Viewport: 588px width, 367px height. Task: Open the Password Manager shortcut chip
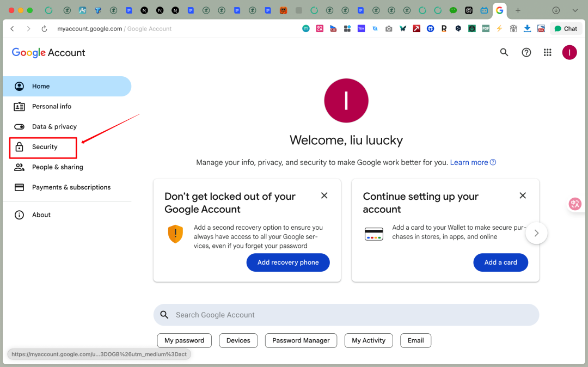pos(301,340)
